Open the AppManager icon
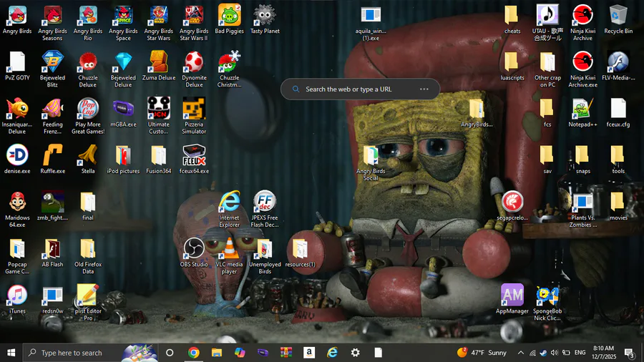 [x=512, y=299]
